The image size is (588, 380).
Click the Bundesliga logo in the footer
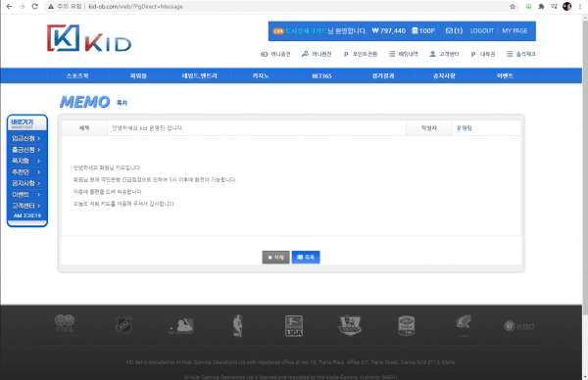point(294,325)
